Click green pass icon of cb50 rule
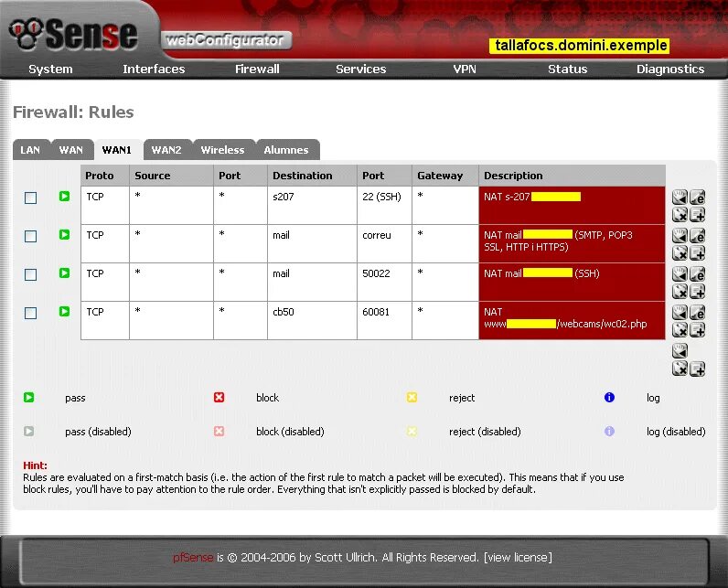728x588 pixels. [x=65, y=312]
